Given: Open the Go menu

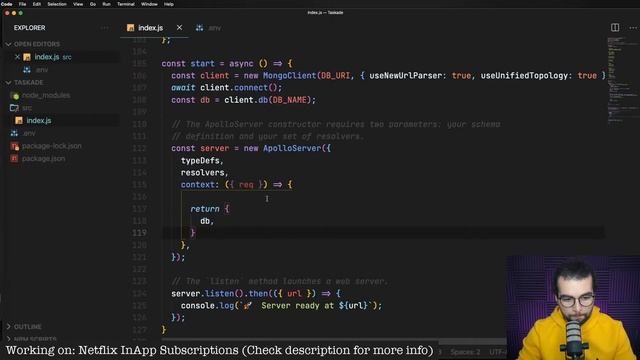Looking at the screenshot, I should (93, 4).
